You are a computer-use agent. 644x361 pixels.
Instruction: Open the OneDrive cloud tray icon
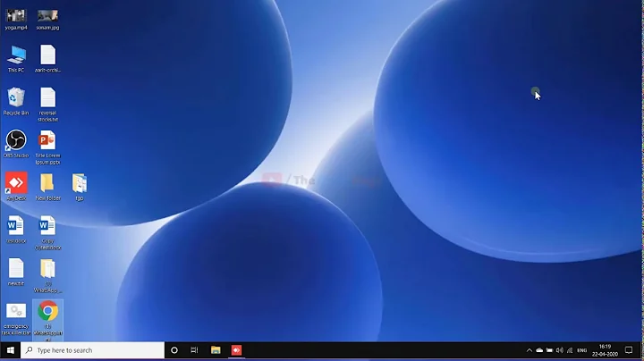[x=539, y=350]
